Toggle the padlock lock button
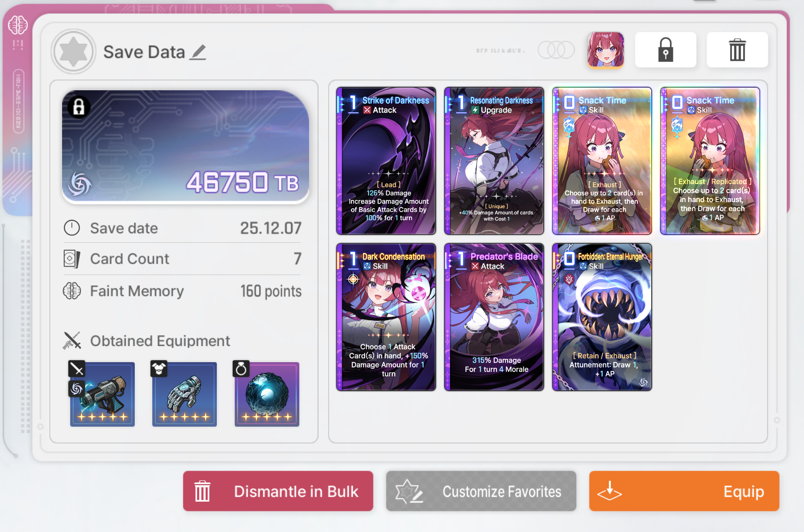 (666, 50)
